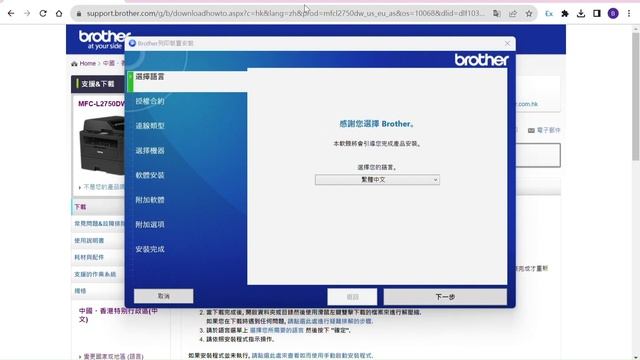Viewport: 640px width, 360px height.
Task: Click the manual installer launch link at bottom
Action: (312, 356)
